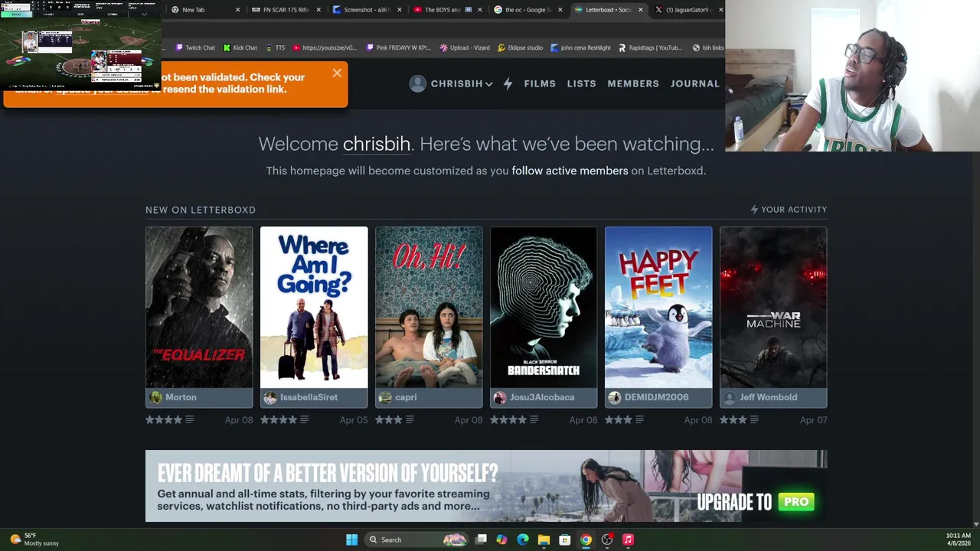The height and width of the screenshot is (551, 980).
Task: Open The Equalizer poster
Action: point(199,307)
